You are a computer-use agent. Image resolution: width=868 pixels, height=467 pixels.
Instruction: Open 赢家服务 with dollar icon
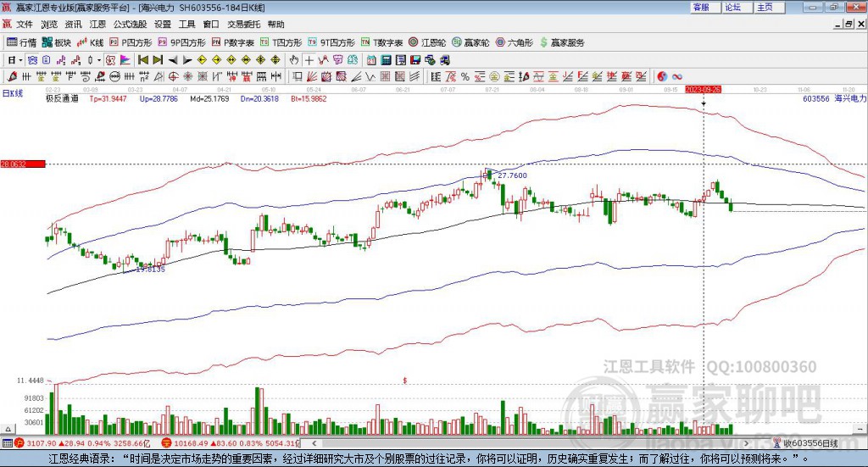tap(562, 42)
